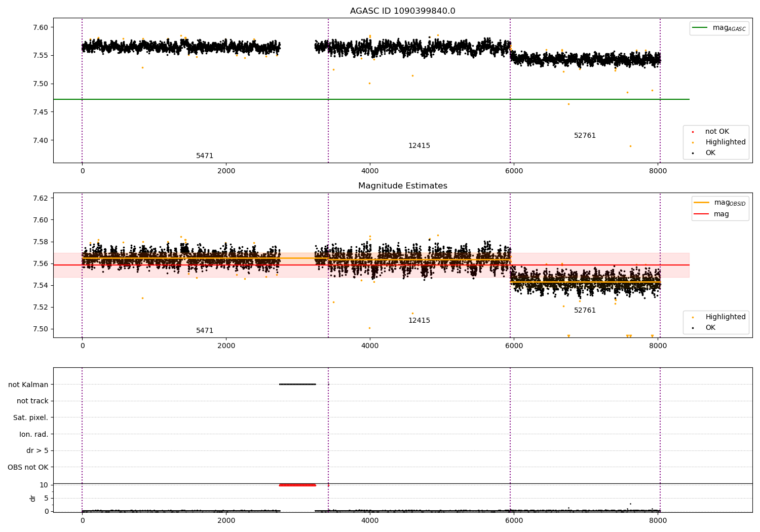Click the 52761 annotation in Magnitude Estimates plot
The width and height of the screenshot is (760, 532).
tap(585, 311)
